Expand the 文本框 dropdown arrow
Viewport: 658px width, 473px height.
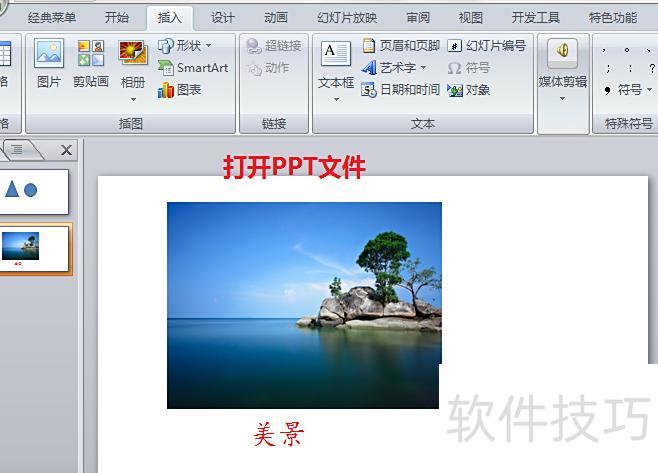click(x=336, y=100)
